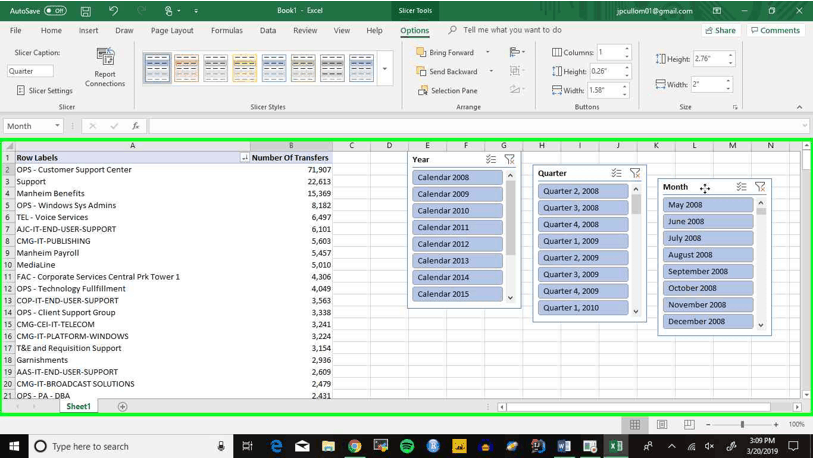
Task: Increase slicer Size Height with stepper
Action: [x=730, y=56]
